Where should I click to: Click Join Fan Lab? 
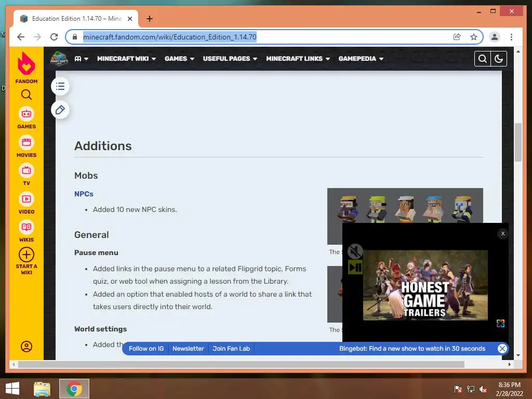[231, 349]
